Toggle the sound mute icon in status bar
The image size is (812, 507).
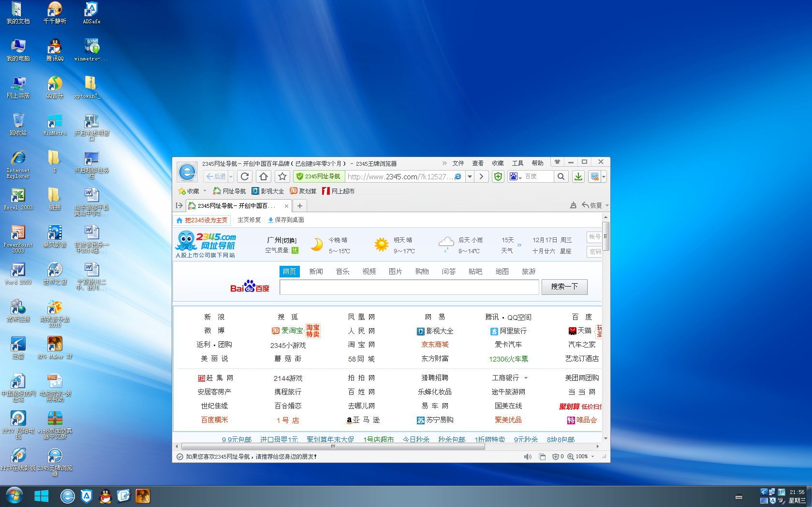(x=528, y=457)
